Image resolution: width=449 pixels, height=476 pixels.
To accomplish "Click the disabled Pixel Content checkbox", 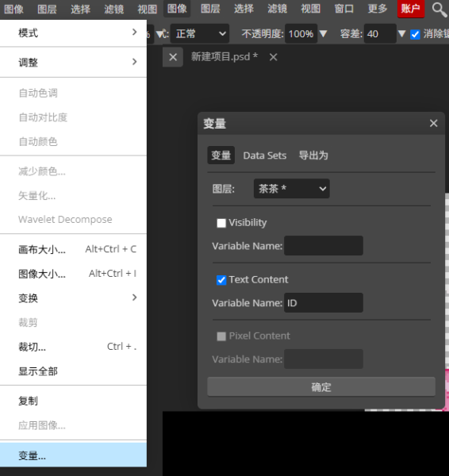I will [x=221, y=336].
